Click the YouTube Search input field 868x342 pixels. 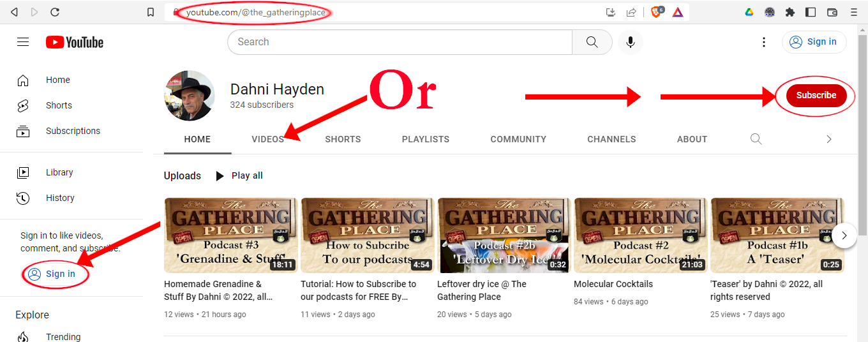point(400,42)
